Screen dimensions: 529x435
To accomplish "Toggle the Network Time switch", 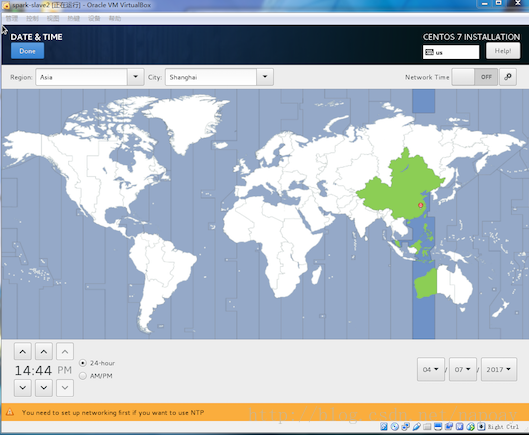I will coord(474,77).
